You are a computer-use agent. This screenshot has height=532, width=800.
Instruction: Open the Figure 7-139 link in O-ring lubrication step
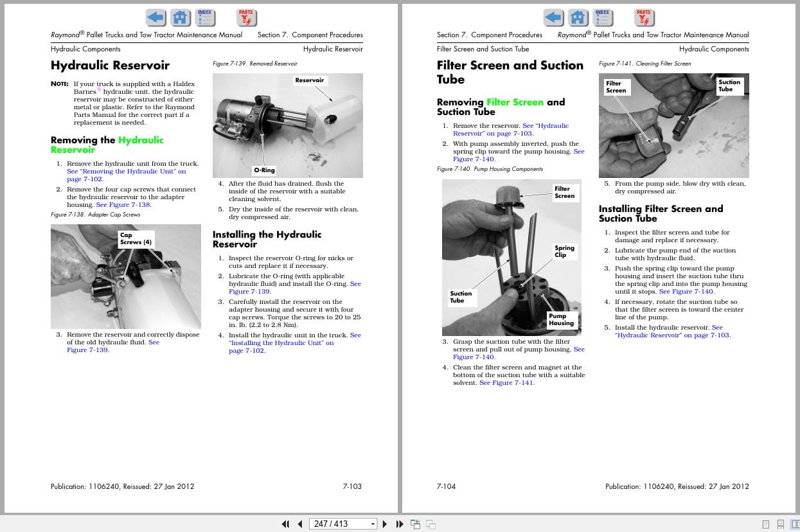pyautogui.click(x=295, y=287)
